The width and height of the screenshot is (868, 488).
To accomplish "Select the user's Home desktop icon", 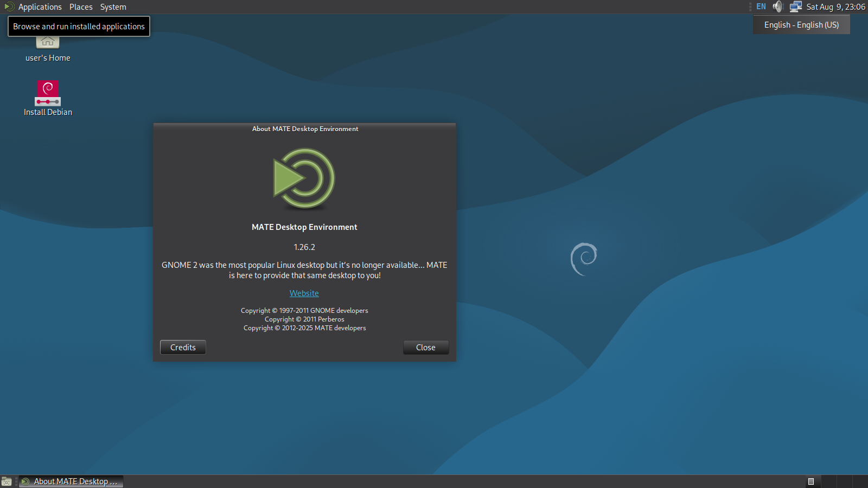I will pyautogui.click(x=48, y=49).
